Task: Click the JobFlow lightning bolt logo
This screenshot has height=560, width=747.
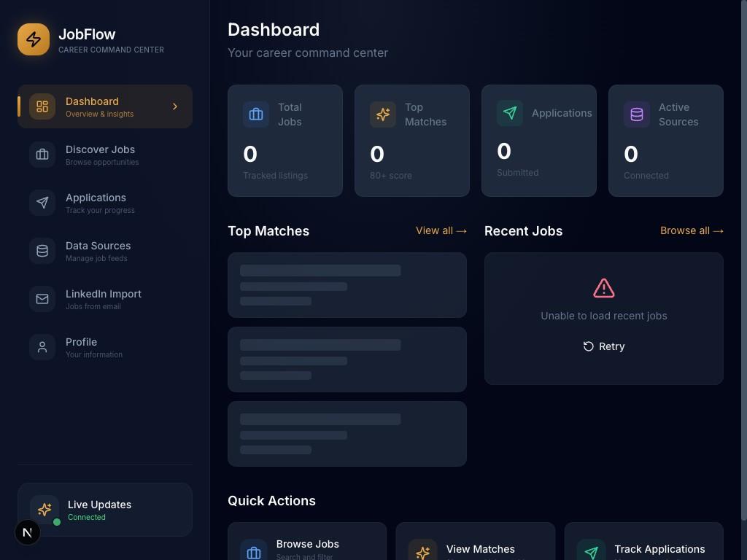Action: coord(34,39)
